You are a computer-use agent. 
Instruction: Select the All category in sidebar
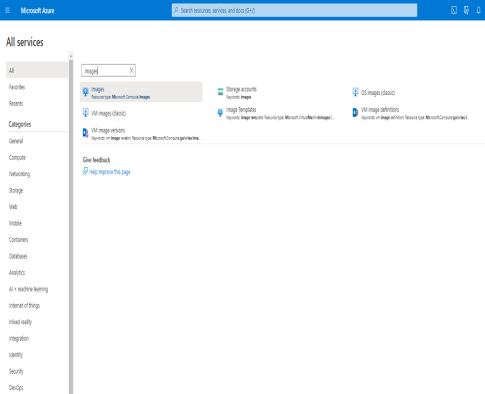click(x=37, y=70)
